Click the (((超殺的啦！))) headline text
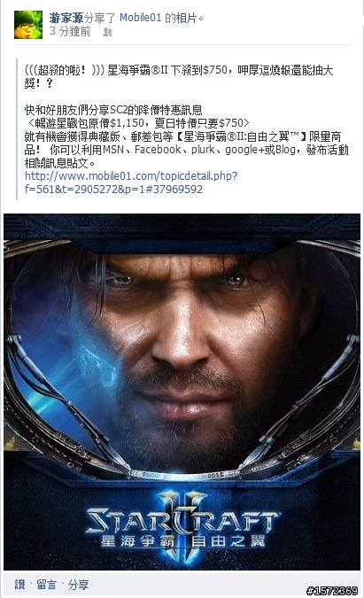Screen dimensions: 364x598 (65, 70)
